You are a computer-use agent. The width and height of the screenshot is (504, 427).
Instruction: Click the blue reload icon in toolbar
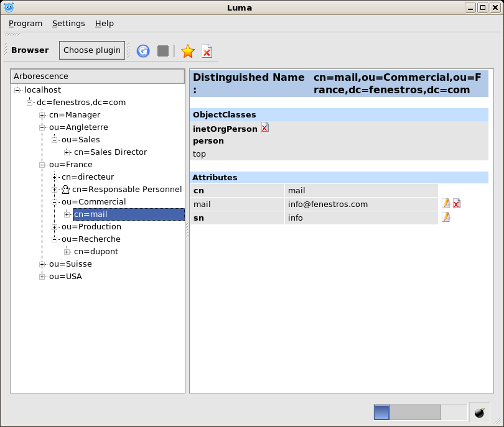pyautogui.click(x=143, y=51)
